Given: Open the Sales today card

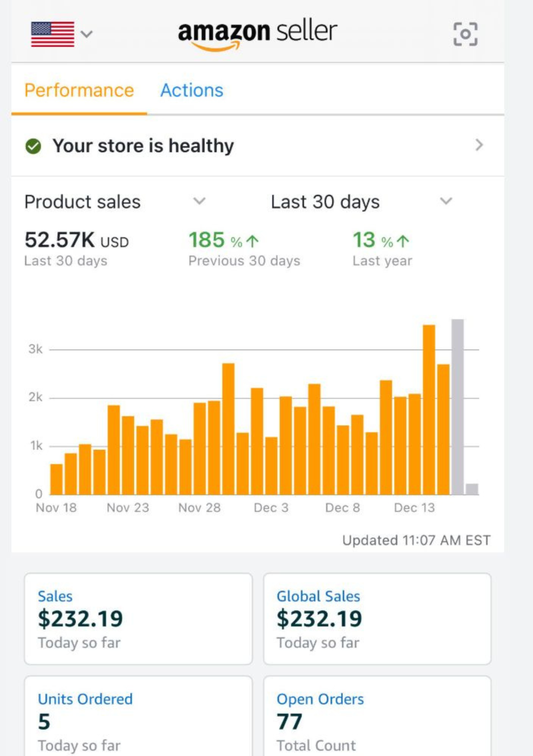Looking at the screenshot, I should pyautogui.click(x=138, y=618).
